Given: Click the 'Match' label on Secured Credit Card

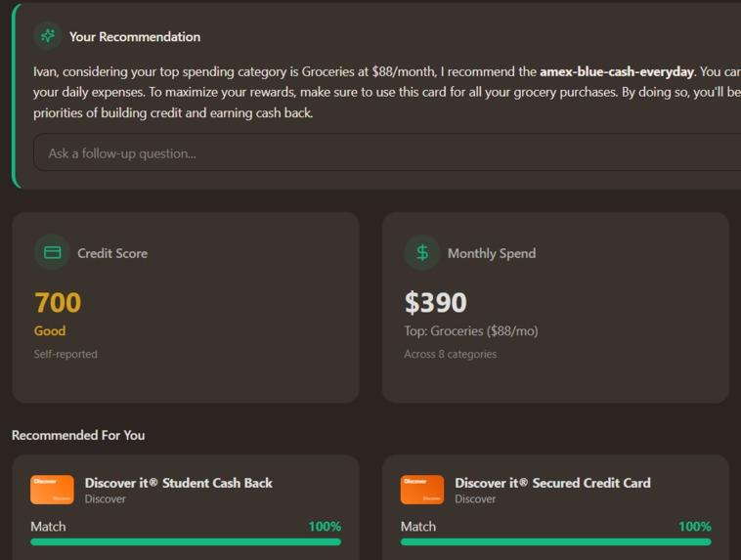Looking at the screenshot, I should click(418, 527).
